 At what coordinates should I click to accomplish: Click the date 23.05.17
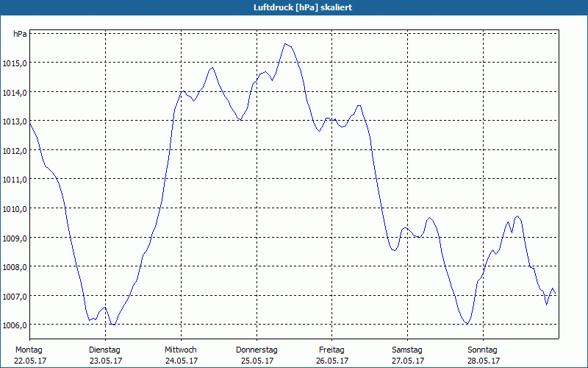point(106,361)
